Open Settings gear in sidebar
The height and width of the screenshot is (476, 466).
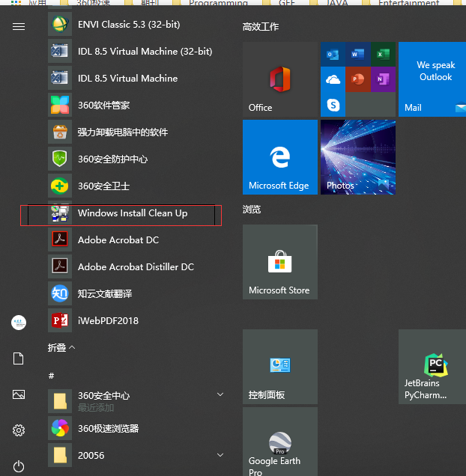(19, 430)
